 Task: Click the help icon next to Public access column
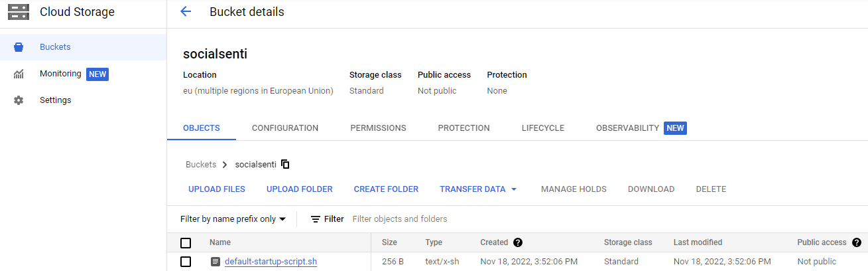[856, 242]
